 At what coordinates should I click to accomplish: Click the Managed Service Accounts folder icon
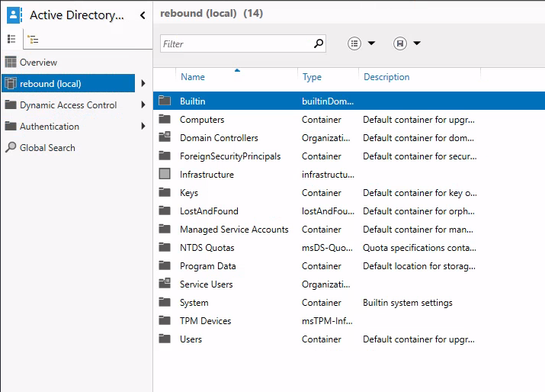coord(165,229)
